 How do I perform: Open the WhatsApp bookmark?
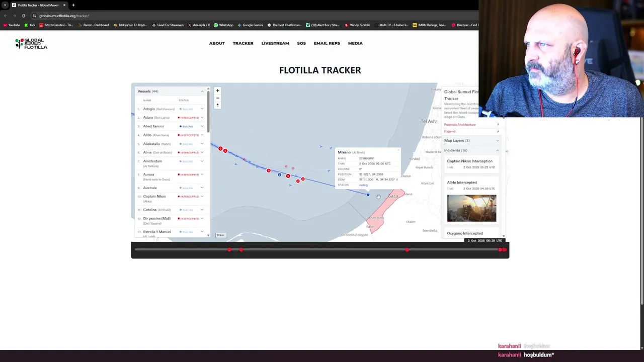(x=223, y=25)
